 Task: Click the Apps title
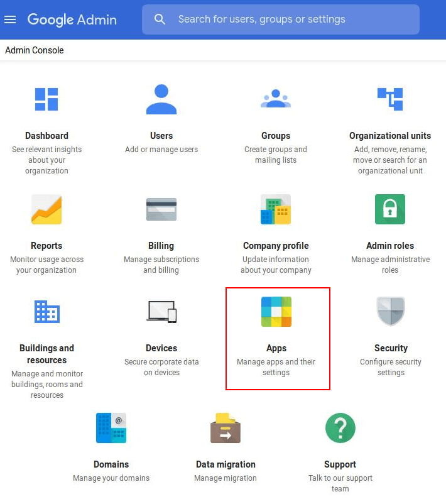276,348
